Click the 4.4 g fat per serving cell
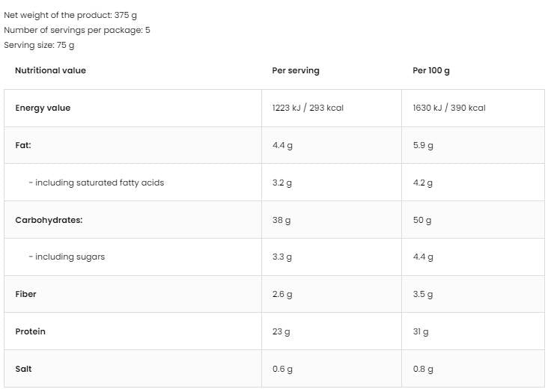 (282, 145)
